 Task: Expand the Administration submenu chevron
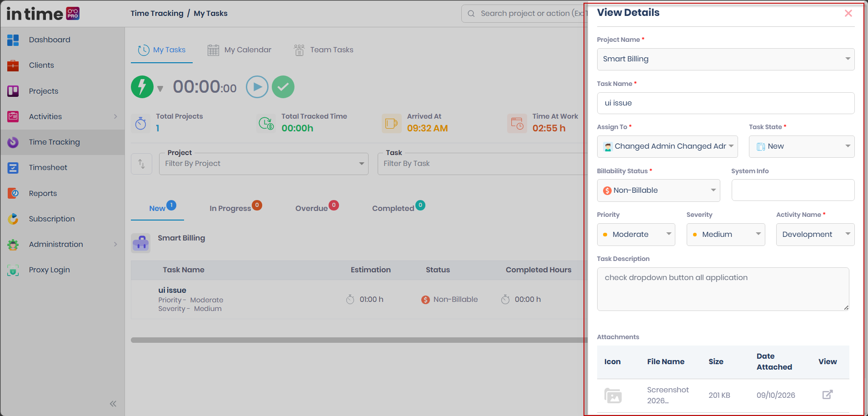(115, 244)
